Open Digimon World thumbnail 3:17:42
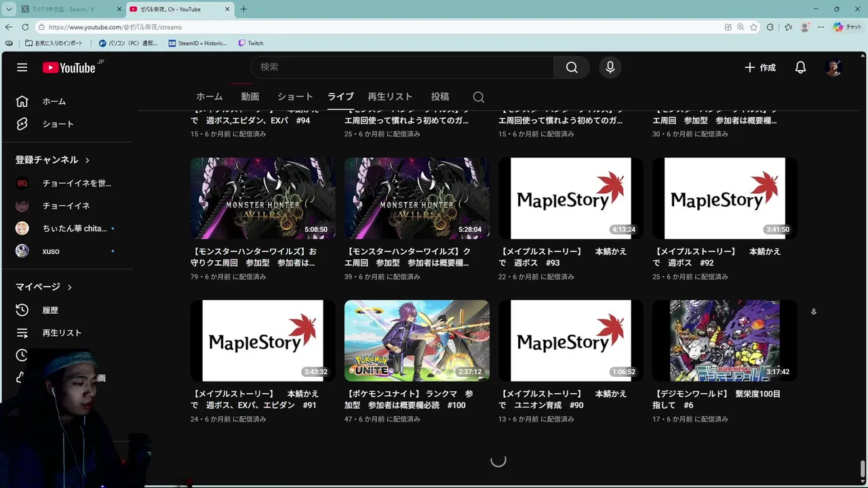 point(724,341)
